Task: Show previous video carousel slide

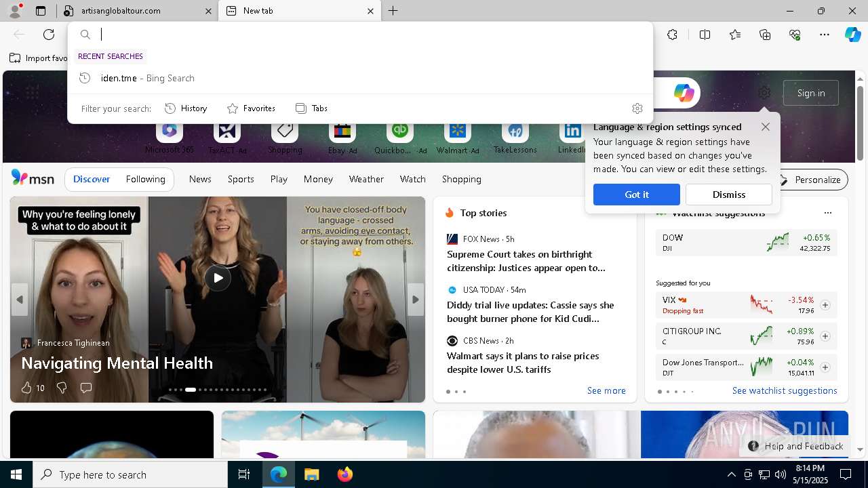Action: pyautogui.click(x=20, y=300)
